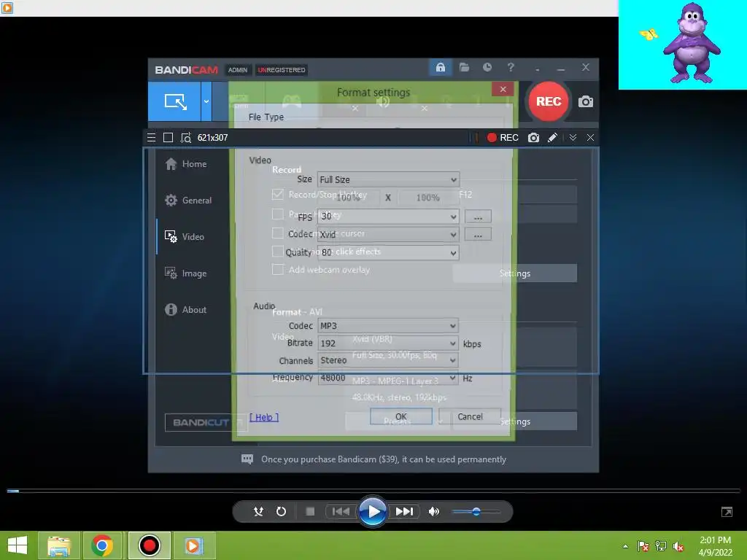Click the lock icon in Bandicam title bar
The image size is (747, 560).
(440, 67)
